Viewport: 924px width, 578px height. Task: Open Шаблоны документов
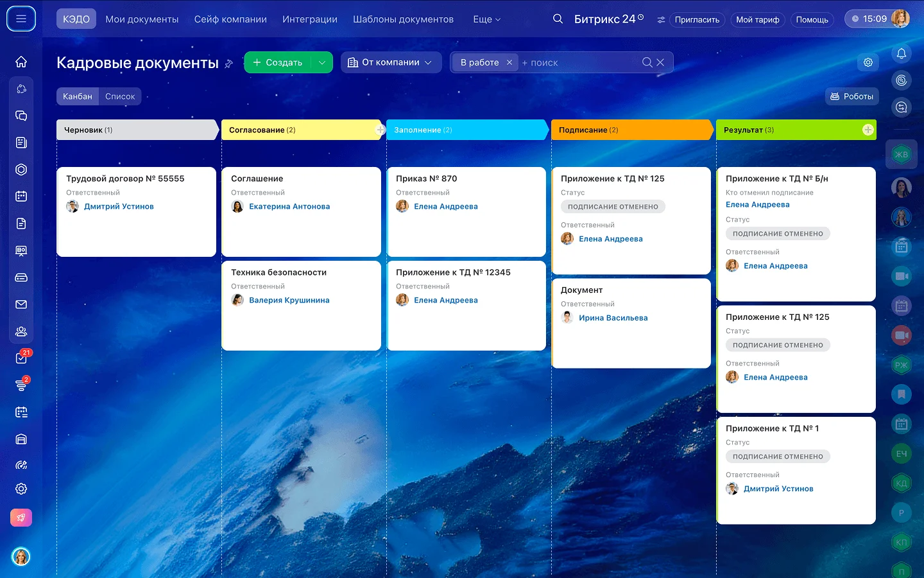coord(403,19)
